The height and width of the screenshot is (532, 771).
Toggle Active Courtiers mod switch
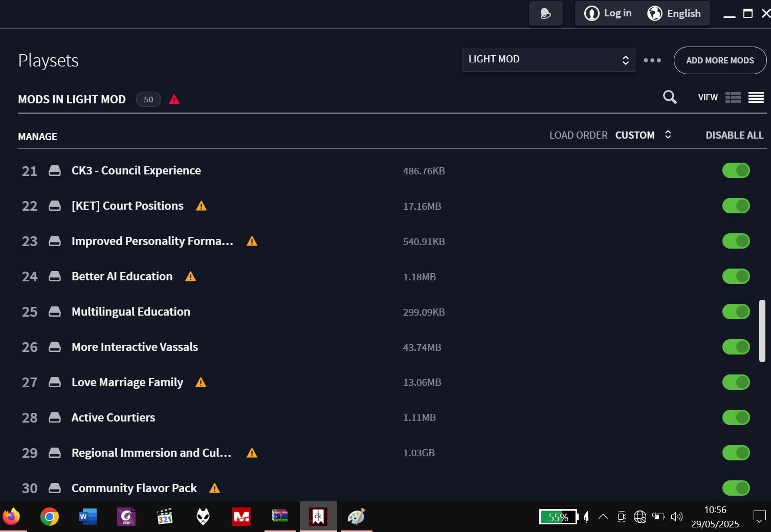pos(736,417)
